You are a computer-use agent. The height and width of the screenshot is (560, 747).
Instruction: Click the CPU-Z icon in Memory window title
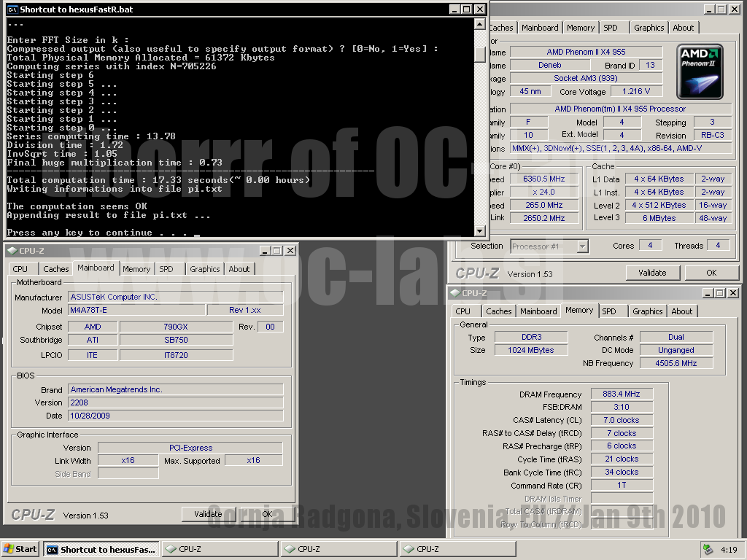(x=455, y=292)
